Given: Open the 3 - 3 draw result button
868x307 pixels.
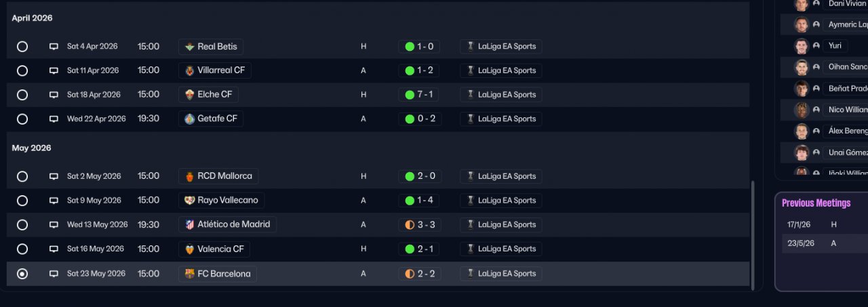Looking at the screenshot, I should click(x=418, y=224).
